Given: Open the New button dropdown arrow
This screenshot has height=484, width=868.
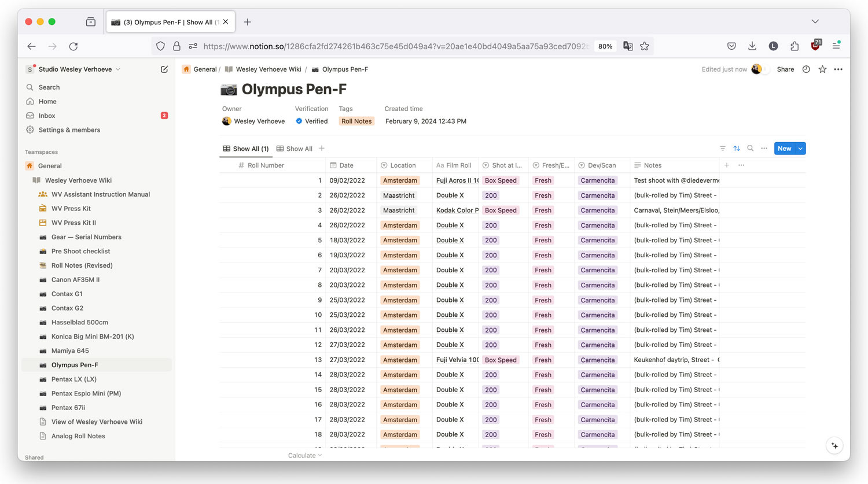Looking at the screenshot, I should [x=801, y=149].
